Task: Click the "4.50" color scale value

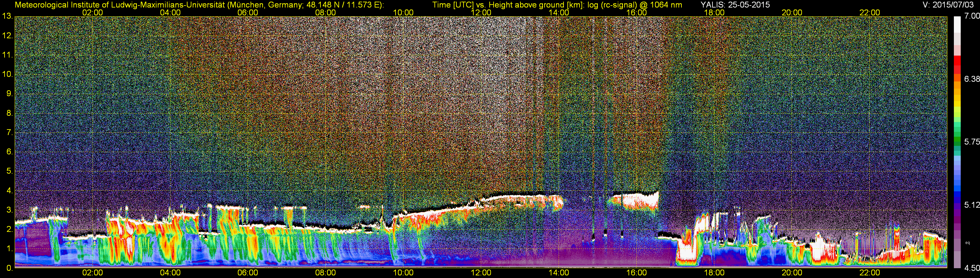Action: coord(972,268)
